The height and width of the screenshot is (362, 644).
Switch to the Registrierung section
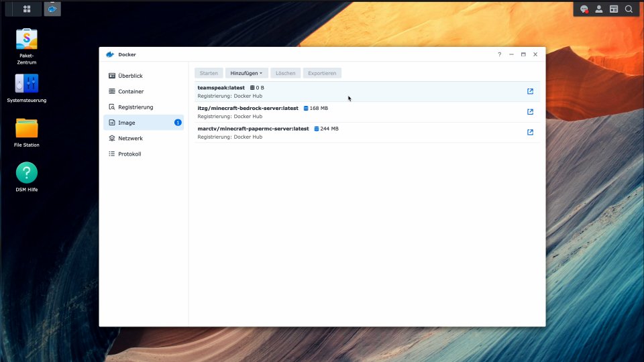tap(144, 107)
